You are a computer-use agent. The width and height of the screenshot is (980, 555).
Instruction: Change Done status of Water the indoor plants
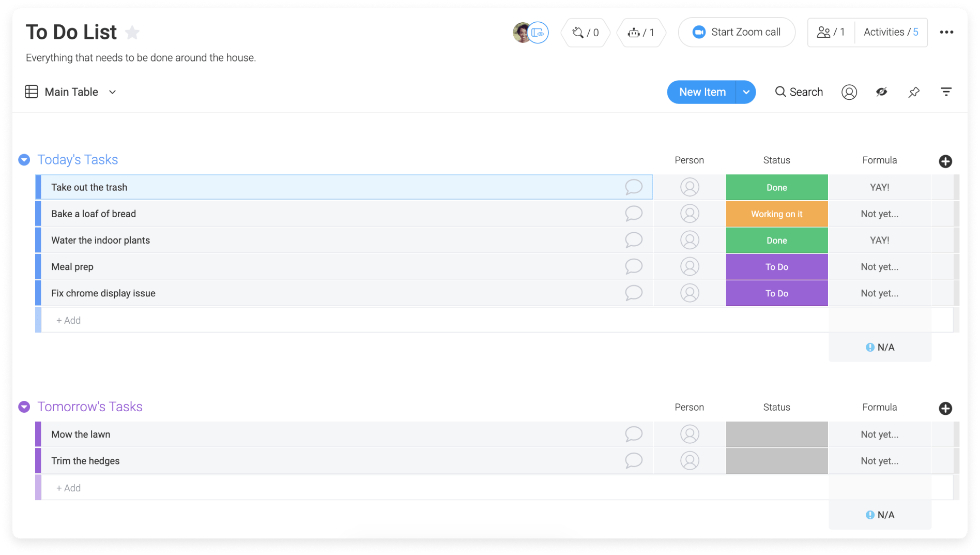point(776,240)
